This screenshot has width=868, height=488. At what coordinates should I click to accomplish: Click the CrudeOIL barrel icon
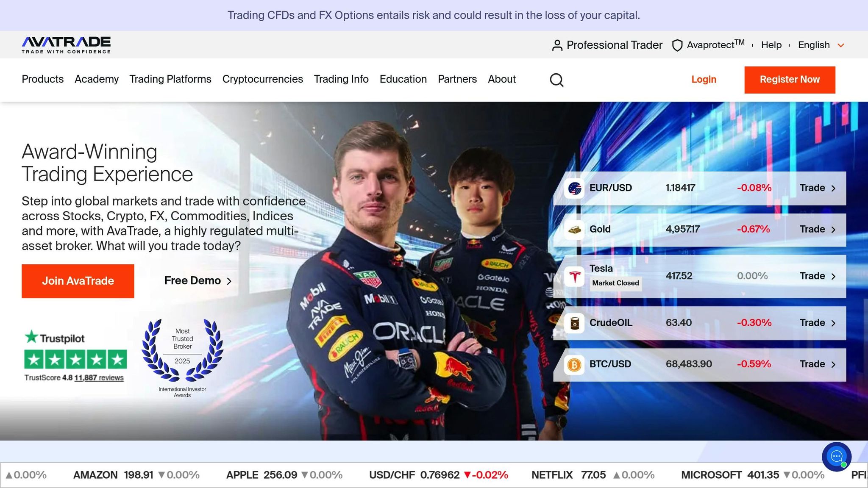(574, 323)
